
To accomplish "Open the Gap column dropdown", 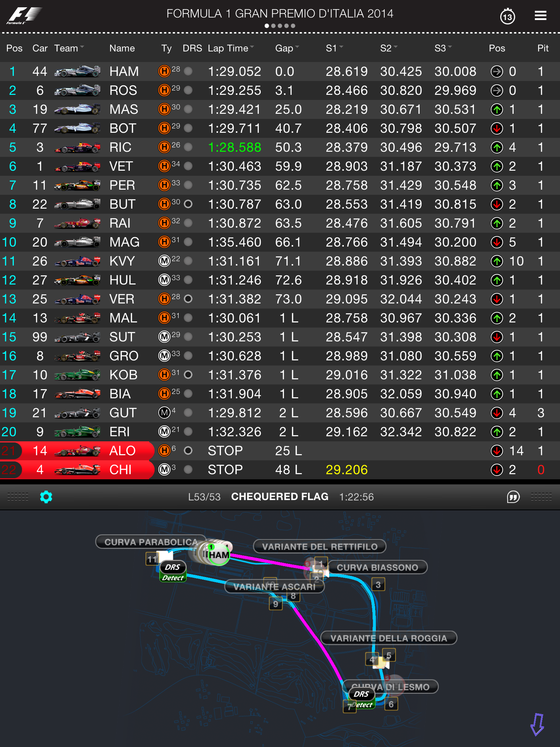I will coord(287,48).
